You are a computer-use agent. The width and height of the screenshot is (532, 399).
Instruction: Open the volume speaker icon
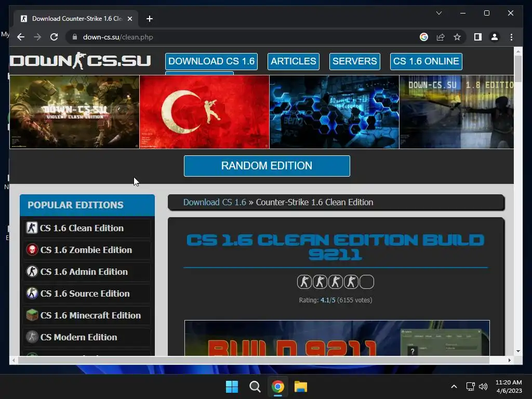[x=483, y=387]
